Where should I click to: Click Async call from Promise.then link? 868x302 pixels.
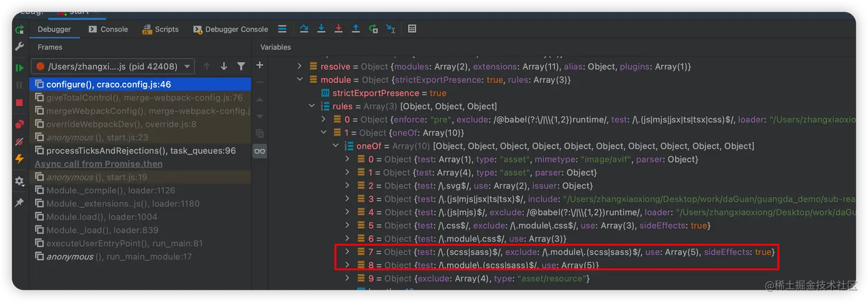coord(98,164)
